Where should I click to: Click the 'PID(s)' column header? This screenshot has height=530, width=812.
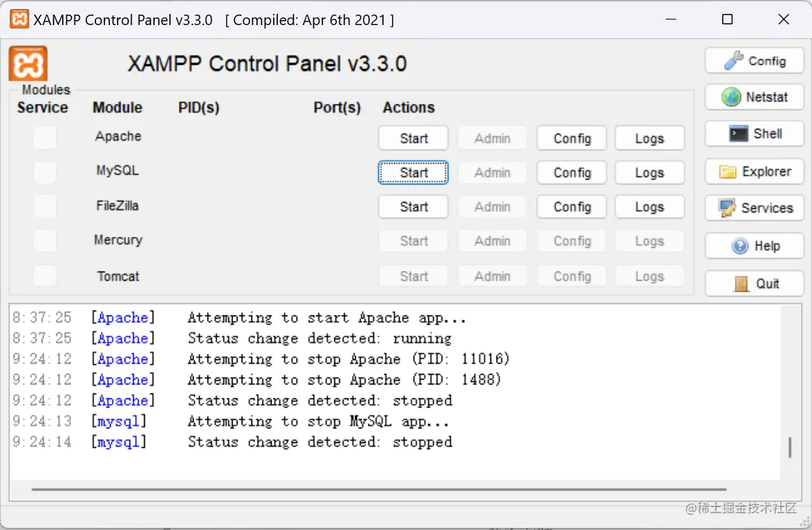[199, 107]
